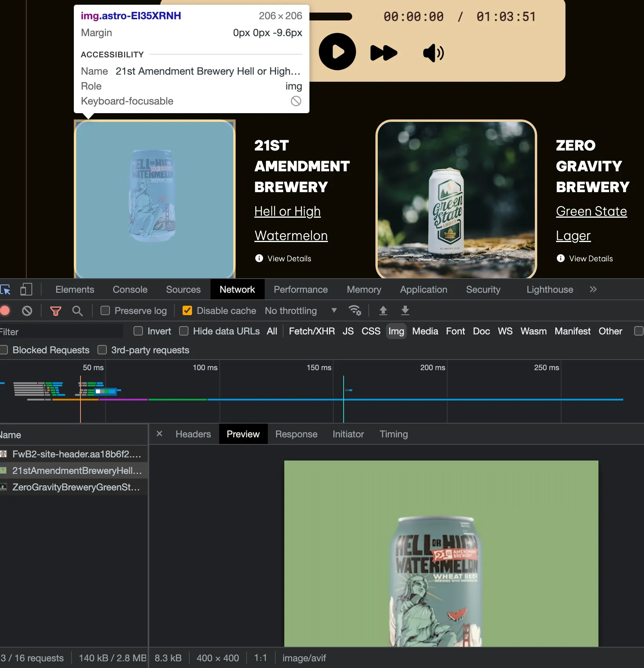
Task: Enable Preserve log
Action: pyautogui.click(x=105, y=310)
